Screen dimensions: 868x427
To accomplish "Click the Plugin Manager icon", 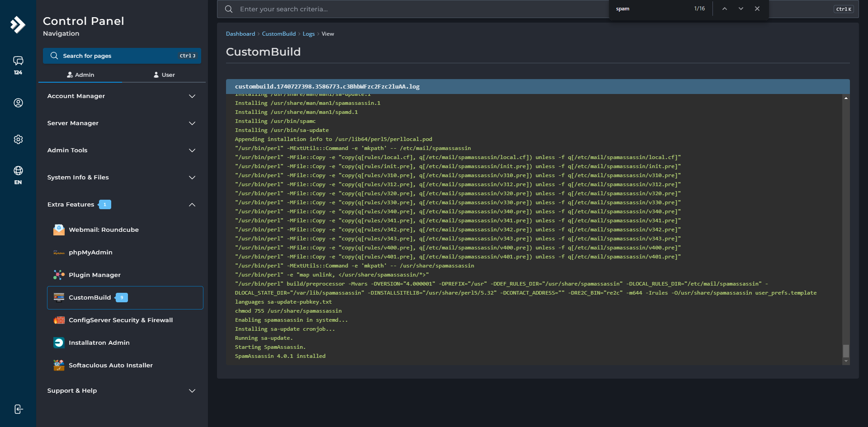I will point(59,275).
